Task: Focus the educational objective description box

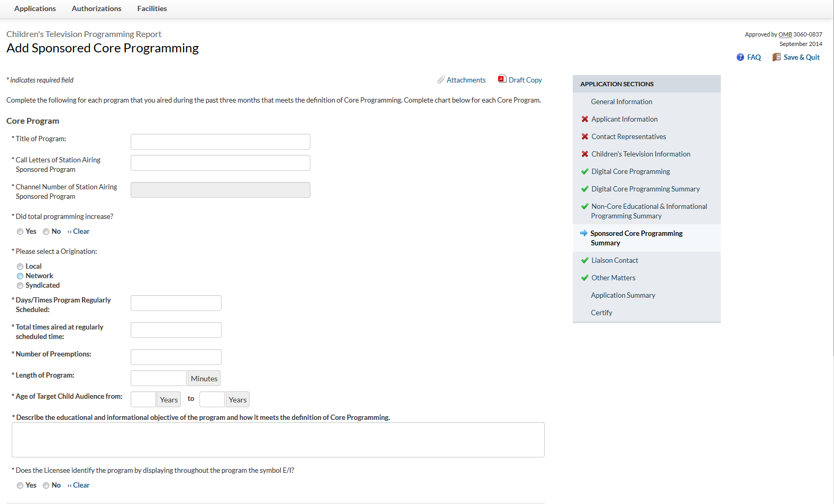Action: click(x=278, y=439)
